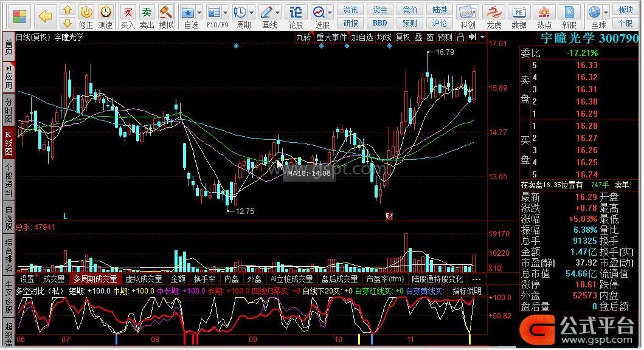Switch to the 换手率 tab
This screenshot has height=350, width=644.
[204, 279]
